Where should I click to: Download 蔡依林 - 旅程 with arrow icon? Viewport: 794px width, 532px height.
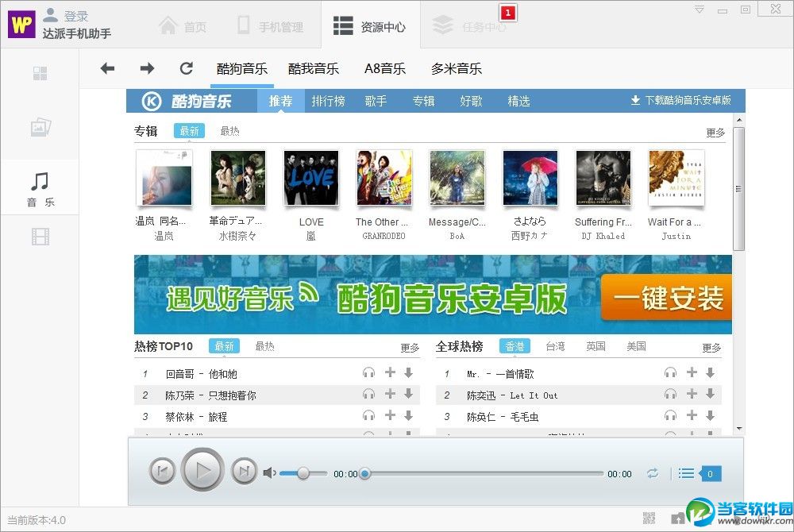click(409, 415)
